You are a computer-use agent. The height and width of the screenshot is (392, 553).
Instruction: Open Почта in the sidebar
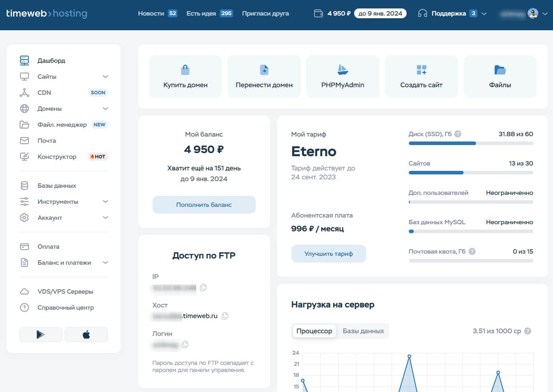(47, 141)
